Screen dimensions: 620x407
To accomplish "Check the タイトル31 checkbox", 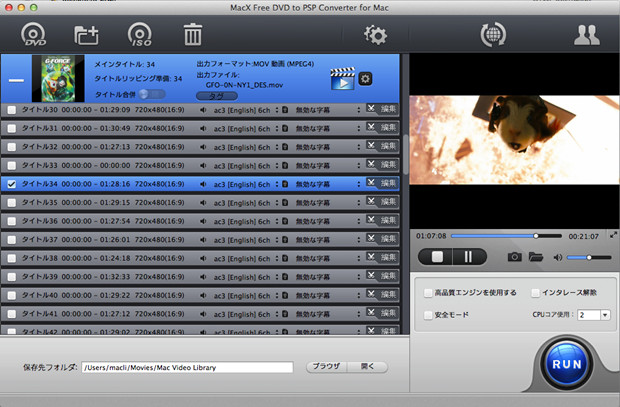I will point(12,129).
